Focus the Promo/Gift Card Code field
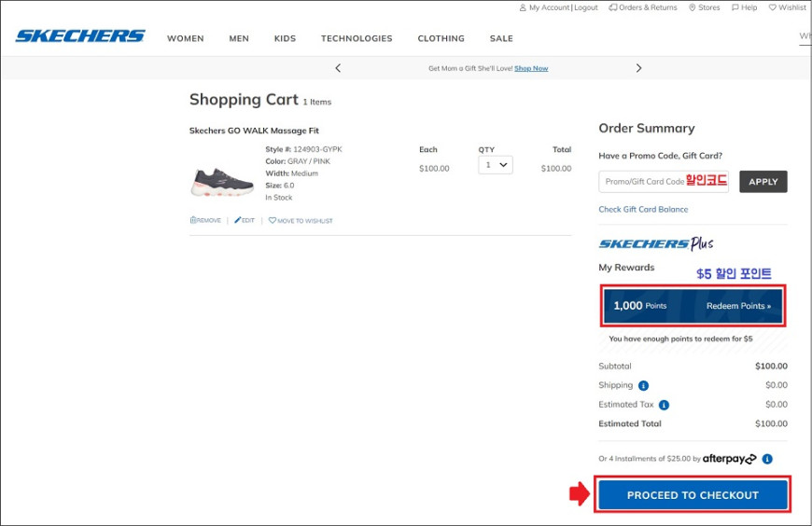The width and height of the screenshot is (812, 526). tap(664, 182)
